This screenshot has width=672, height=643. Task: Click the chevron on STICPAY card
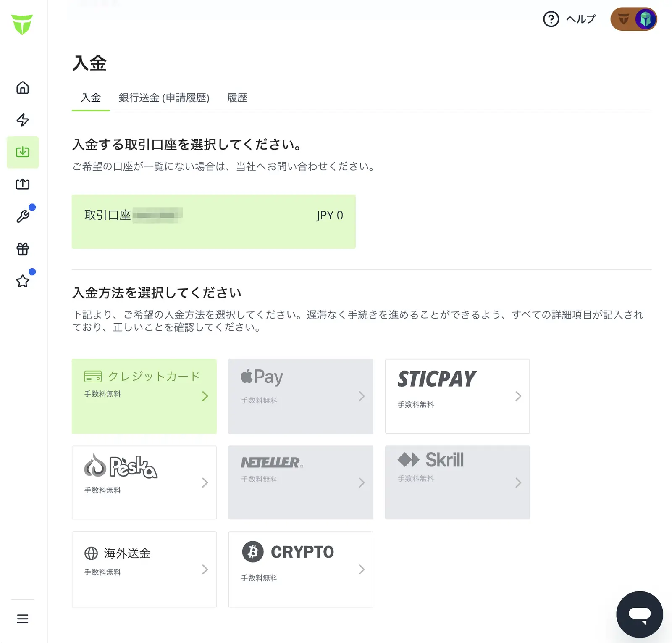[518, 396]
